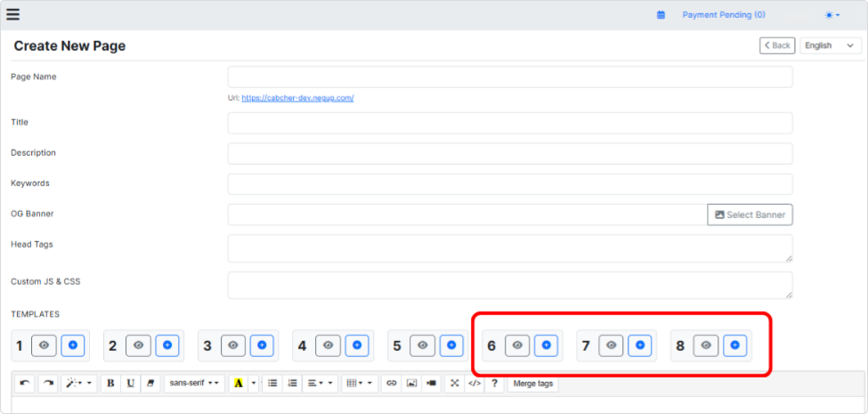
Task: Open the color picker dropdown arrow
Action: click(x=254, y=383)
